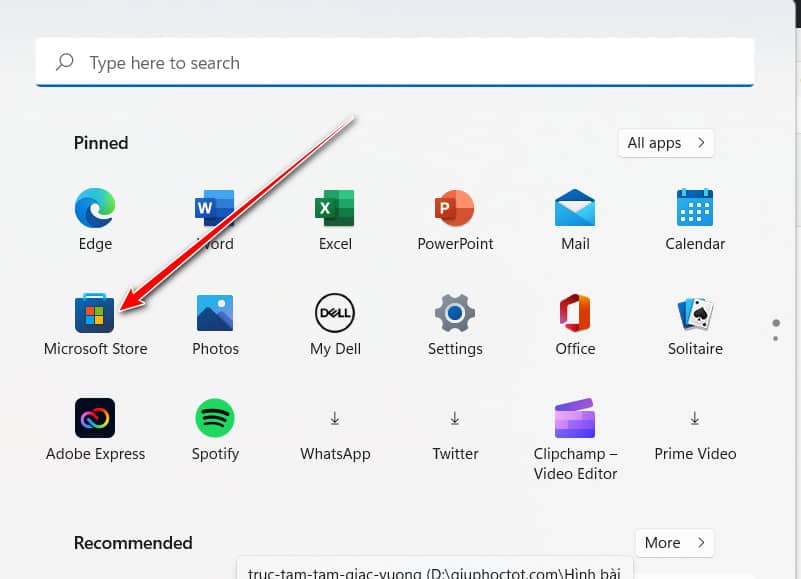Open the Spotify app icon
This screenshot has width=801, height=579.
pyautogui.click(x=215, y=418)
